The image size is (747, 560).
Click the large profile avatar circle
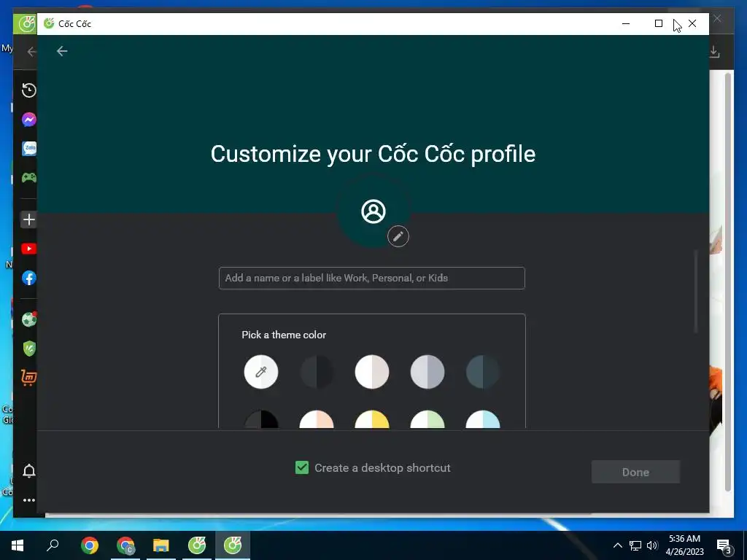coord(373,211)
